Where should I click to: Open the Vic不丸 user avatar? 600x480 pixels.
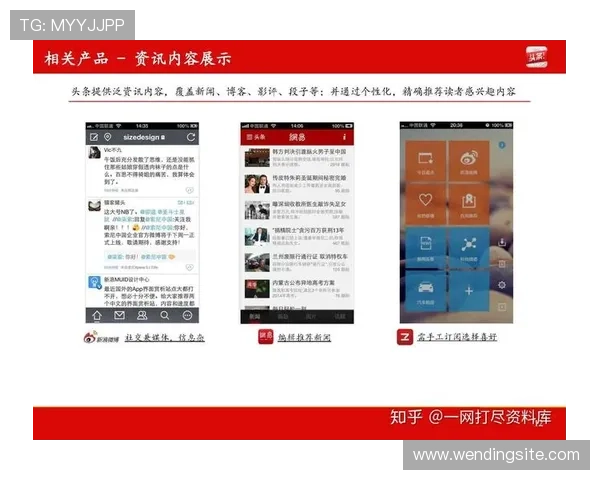(95, 153)
